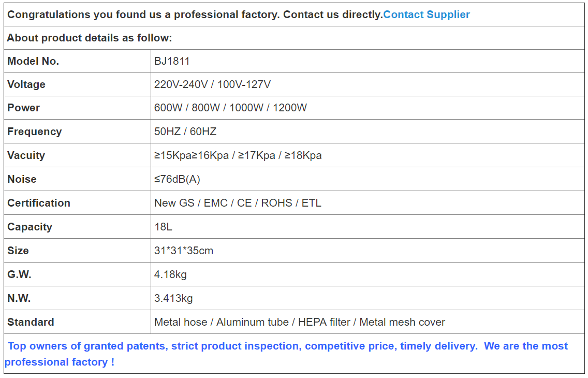
Task: Click the Power row label
Action: click(24, 108)
